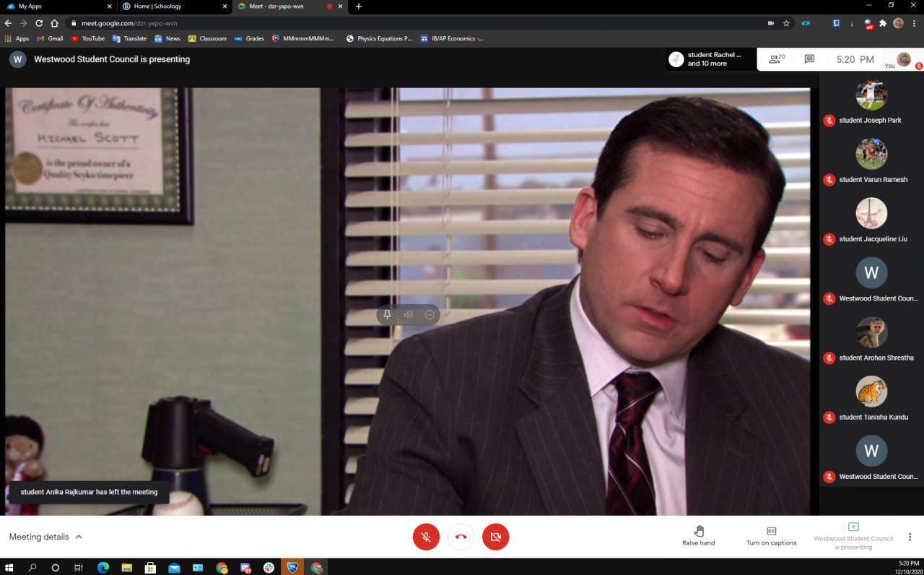The height and width of the screenshot is (575, 924).
Task: Click the teal arrows extension icon
Action: click(806, 23)
